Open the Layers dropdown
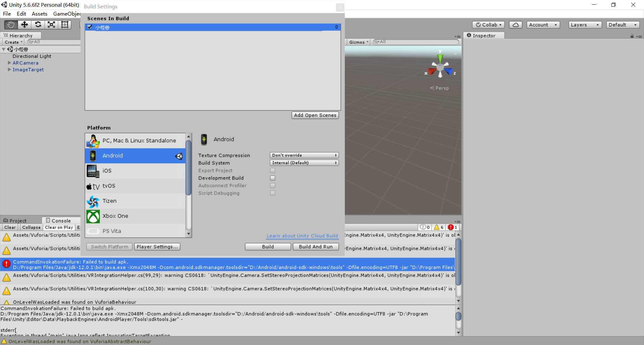This screenshot has height=345, width=644. tap(585, 25)
